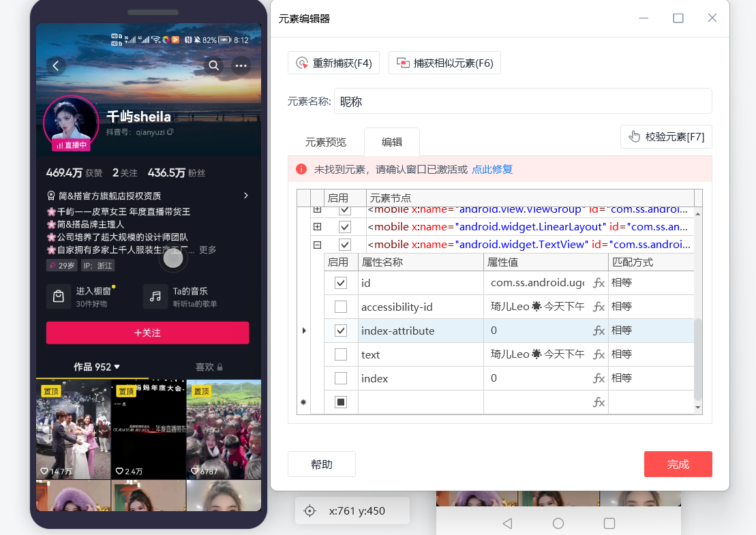Switch to the 元素预览 tab
This screenshot has height=535, width=756.
[326, 142]
